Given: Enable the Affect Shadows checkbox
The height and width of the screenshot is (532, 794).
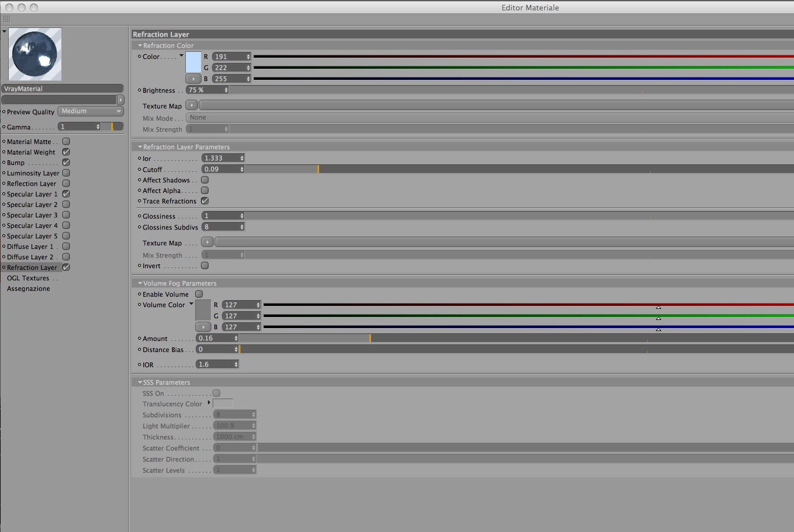Looking at the screenshot, I should click(x=205, y=180).
